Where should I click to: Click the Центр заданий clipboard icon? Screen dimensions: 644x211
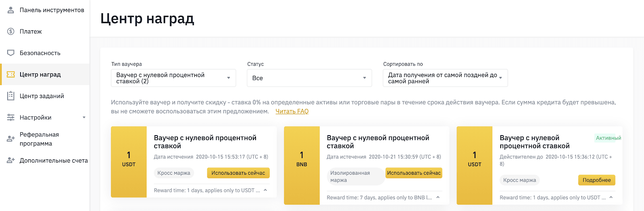tap(11, 96)
